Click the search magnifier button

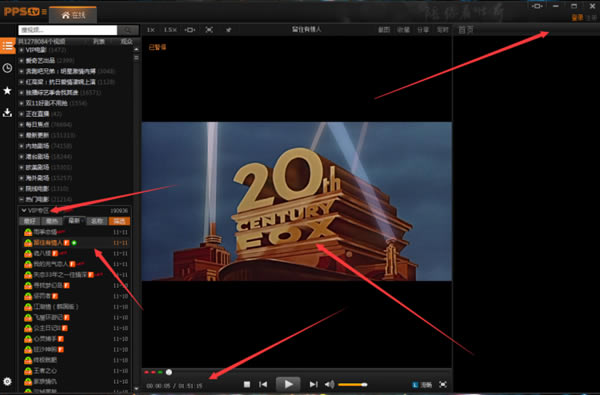coord(128,30)
